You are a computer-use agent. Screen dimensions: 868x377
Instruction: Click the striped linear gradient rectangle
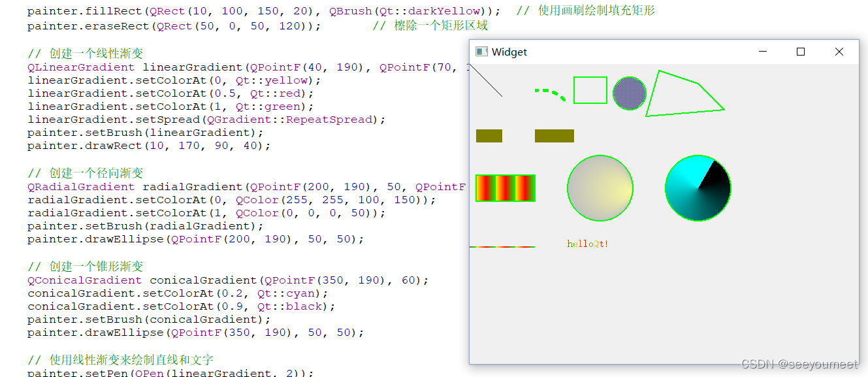(x=506, y=188)
